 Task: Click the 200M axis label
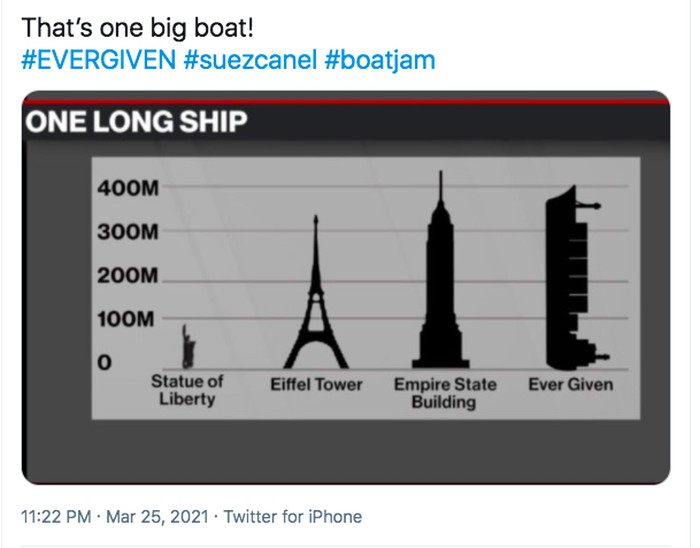(127, 276)
